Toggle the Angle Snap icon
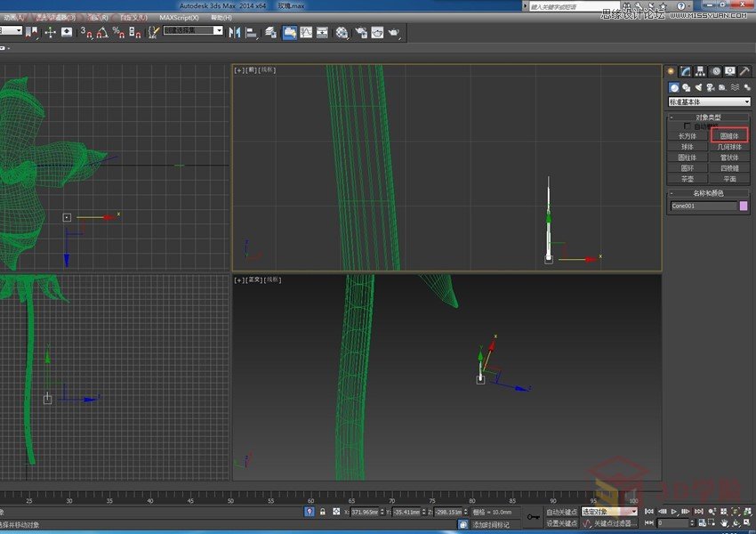The image size is (756, 534). [x=102, y=32]
